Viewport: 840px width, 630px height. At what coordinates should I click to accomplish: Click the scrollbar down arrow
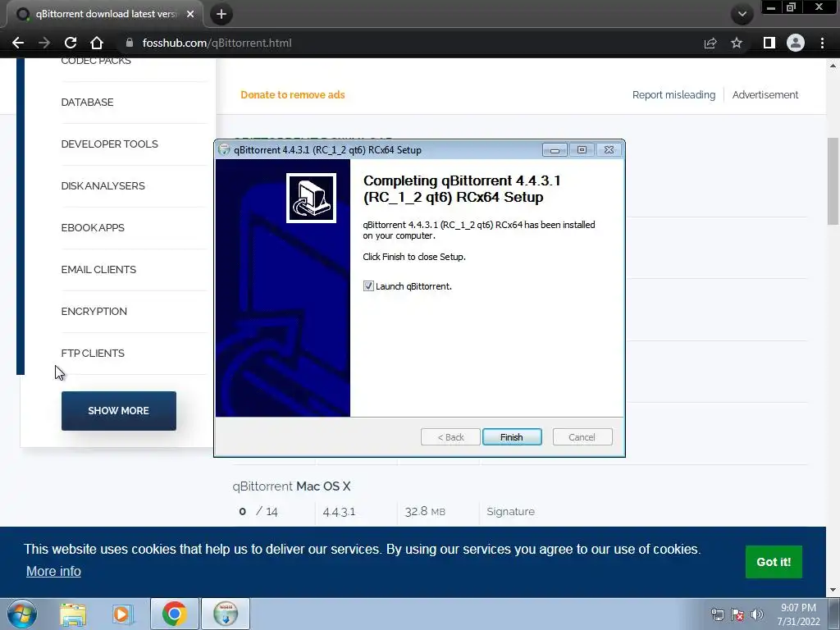[x=833, y=591]
